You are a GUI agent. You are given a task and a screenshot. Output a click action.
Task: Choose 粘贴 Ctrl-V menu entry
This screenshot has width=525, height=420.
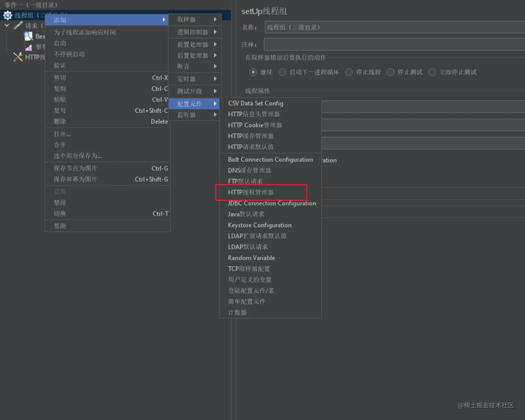[x=108, y=100]
